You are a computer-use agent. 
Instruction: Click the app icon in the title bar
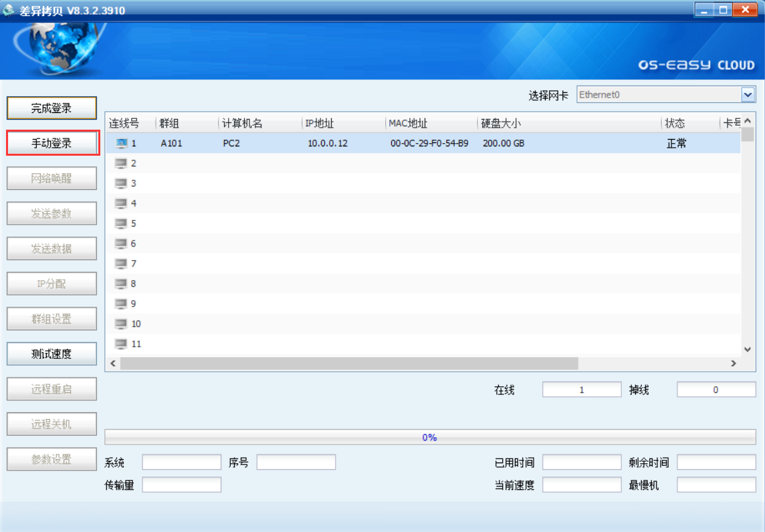[x=9, y=10]
